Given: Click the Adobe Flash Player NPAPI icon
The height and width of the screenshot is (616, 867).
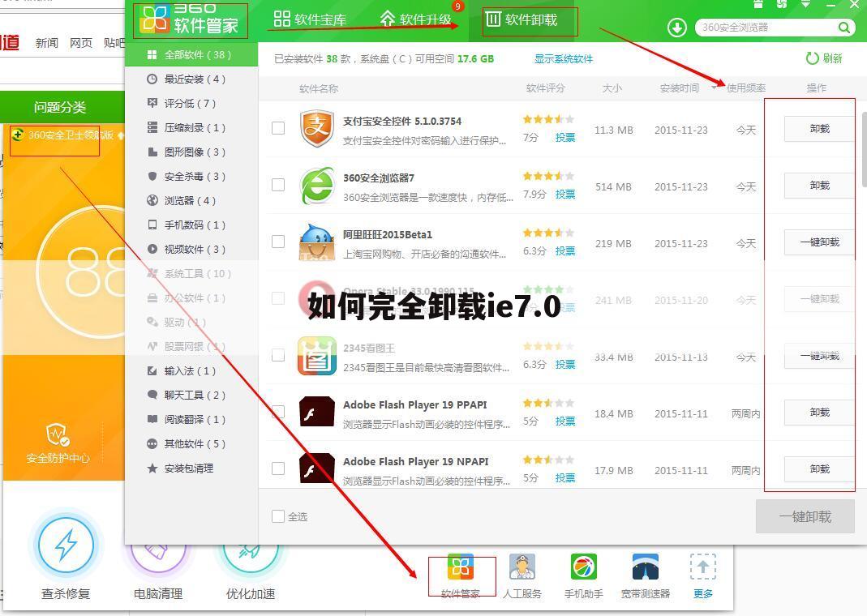Looking at the screenshot, I should [317, 468].
